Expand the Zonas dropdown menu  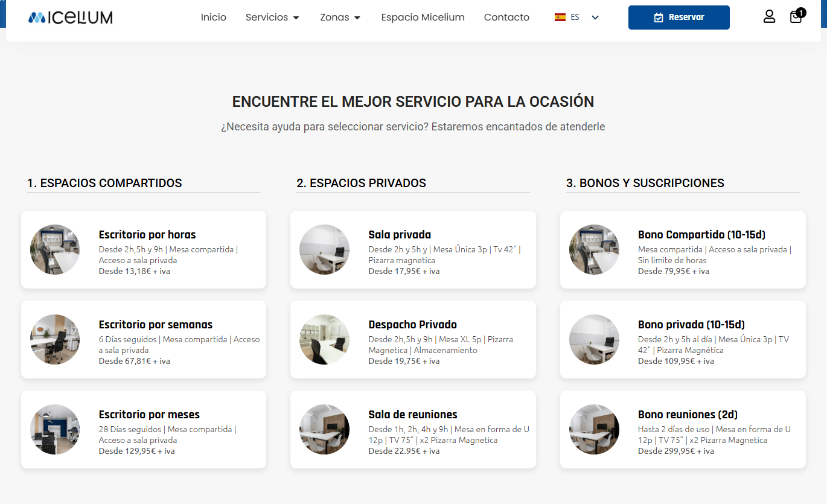[340, 18]
